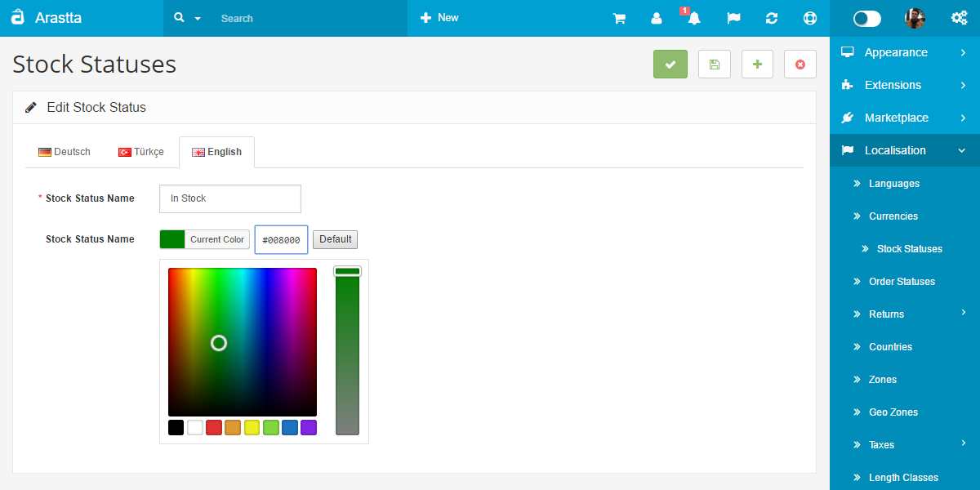Click the red cancel icon button
Screen dimensions: 980x490
point(800,65)
